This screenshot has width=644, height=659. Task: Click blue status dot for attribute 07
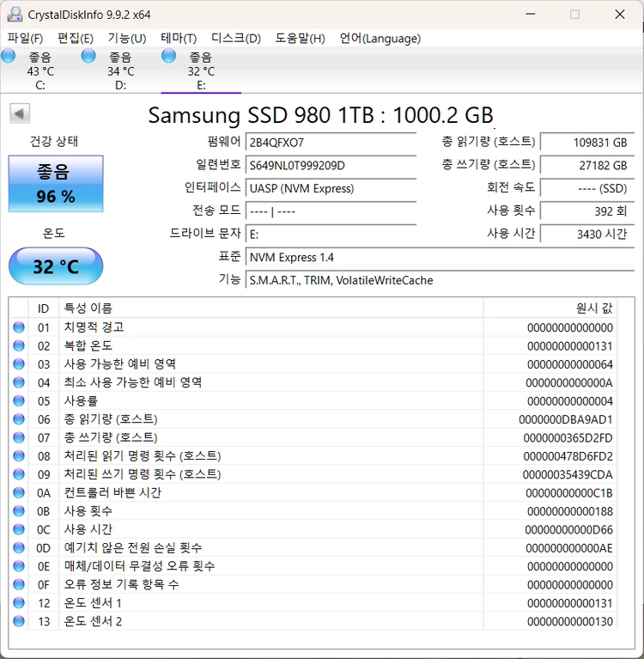click(19, 437)
